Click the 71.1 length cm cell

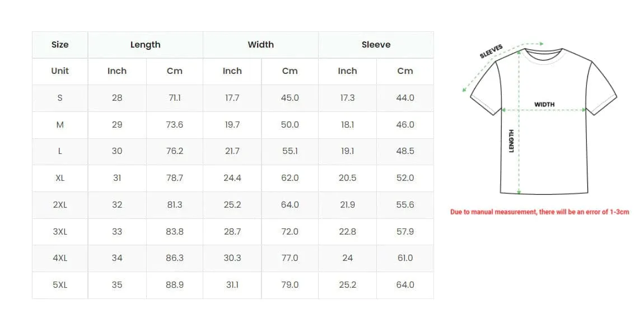tap(175, 98)
